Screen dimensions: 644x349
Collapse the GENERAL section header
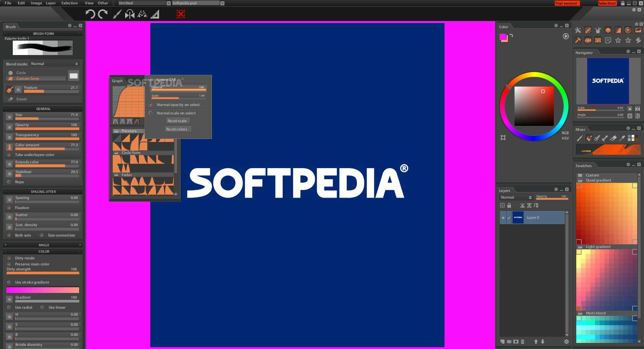coord(43,109)
